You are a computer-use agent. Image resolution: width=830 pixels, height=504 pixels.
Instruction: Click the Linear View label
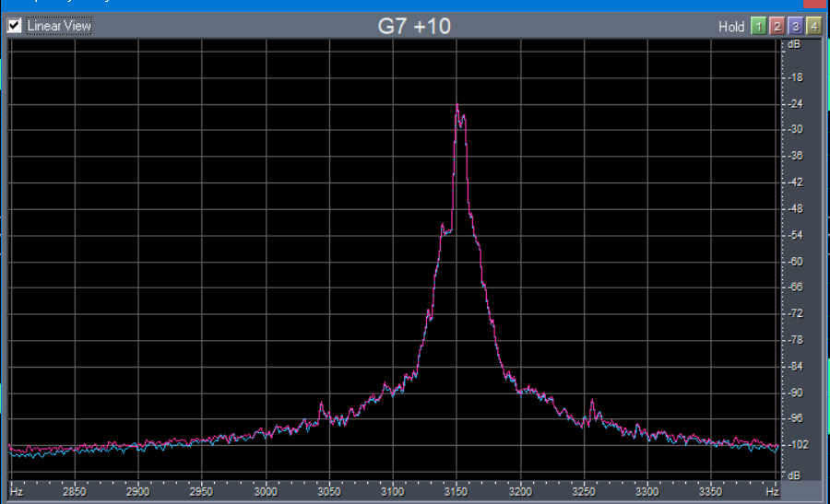tap(59, 26)
